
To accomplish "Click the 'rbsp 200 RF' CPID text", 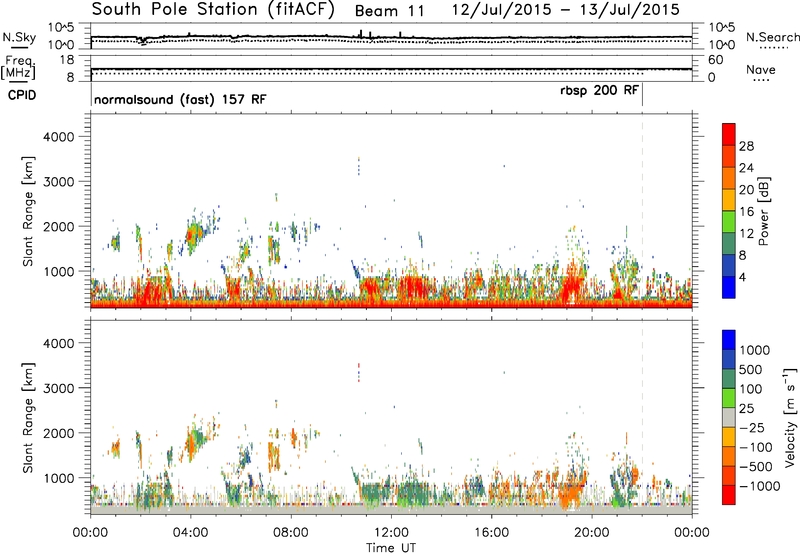I will pyautogui.click(x=599, y=90).
